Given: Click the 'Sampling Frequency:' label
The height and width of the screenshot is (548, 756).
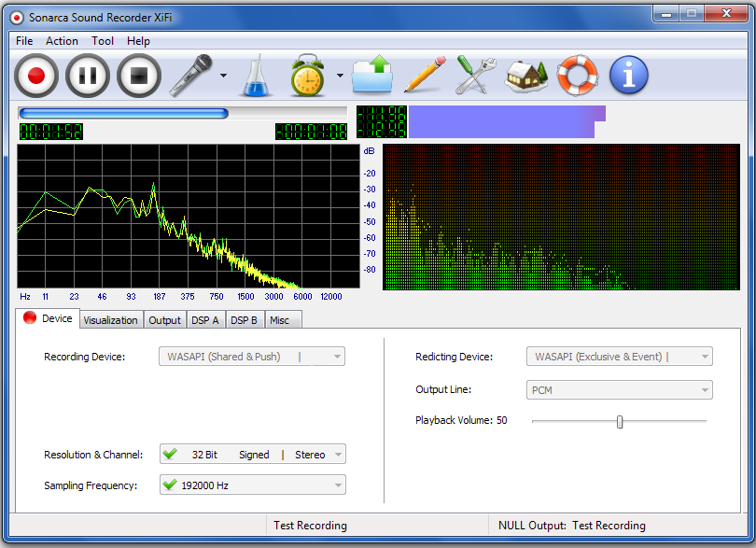Looking at the screenshot, I should (91, 485).
